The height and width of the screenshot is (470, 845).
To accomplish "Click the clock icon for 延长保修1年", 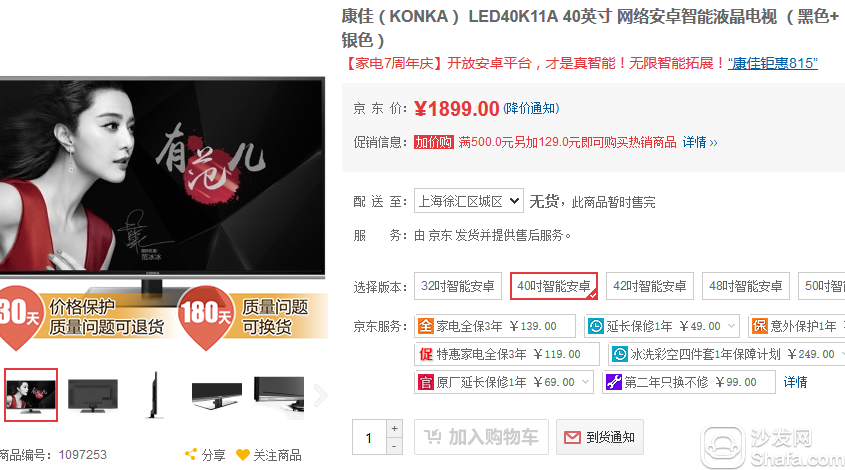I will (595, 326).
